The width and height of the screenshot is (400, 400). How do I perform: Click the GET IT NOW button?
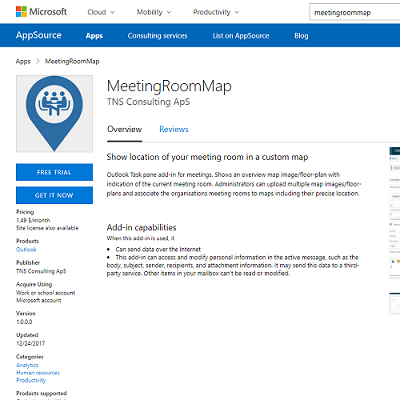pos(54,195)
